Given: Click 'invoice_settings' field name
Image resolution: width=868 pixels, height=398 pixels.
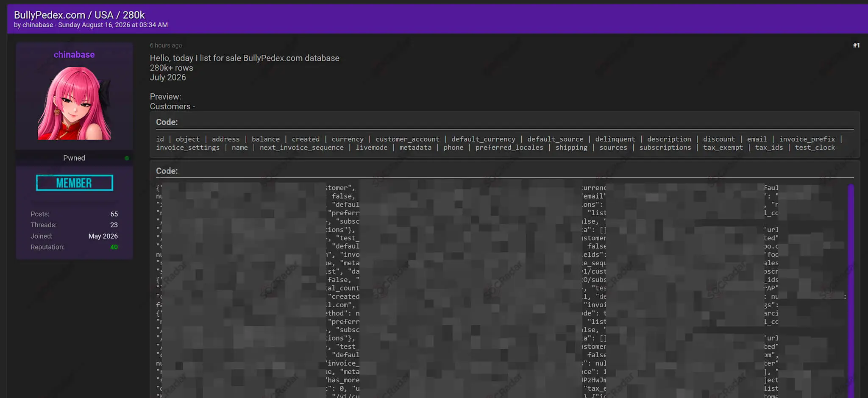Looking at the screenshot, I should [188, 148].
